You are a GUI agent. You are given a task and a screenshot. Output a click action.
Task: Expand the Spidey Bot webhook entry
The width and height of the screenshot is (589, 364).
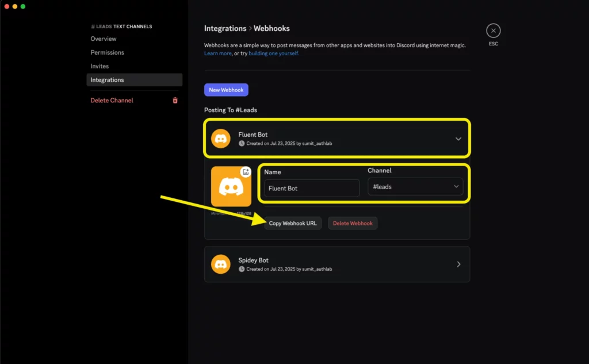(458, 264)
